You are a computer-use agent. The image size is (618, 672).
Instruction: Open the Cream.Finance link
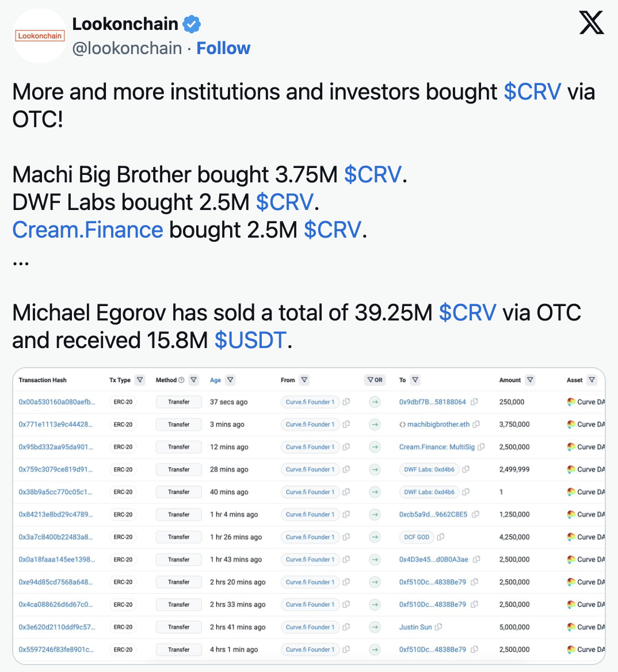click(87, 230)
